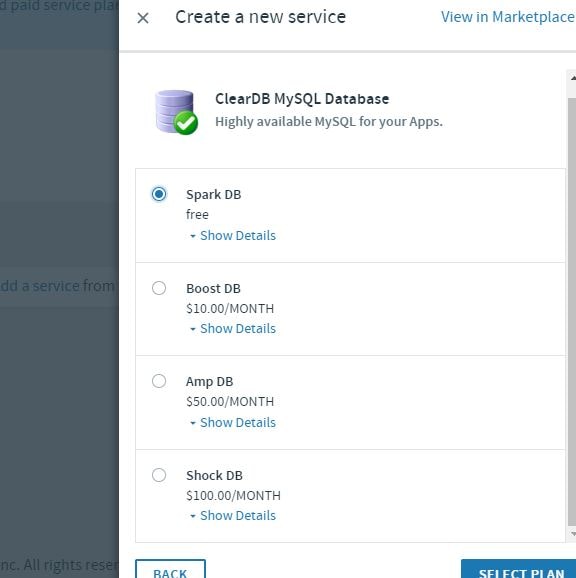Close the Create a new service panel
Viewport: 576px width, 578px height.
coord(143,18)
